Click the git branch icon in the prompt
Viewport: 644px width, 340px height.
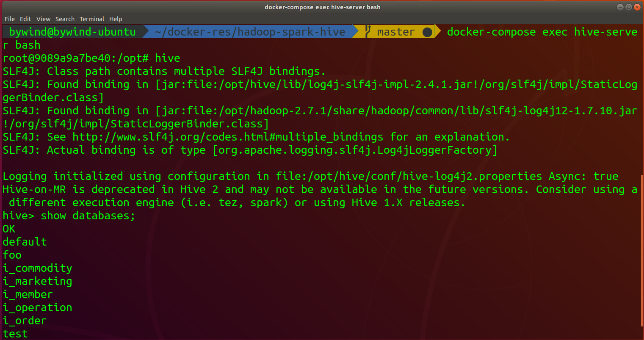tap(368, 32)
